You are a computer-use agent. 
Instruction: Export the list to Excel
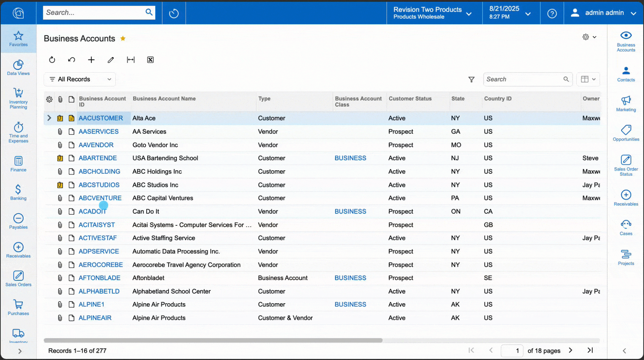[x=150, y=60]
